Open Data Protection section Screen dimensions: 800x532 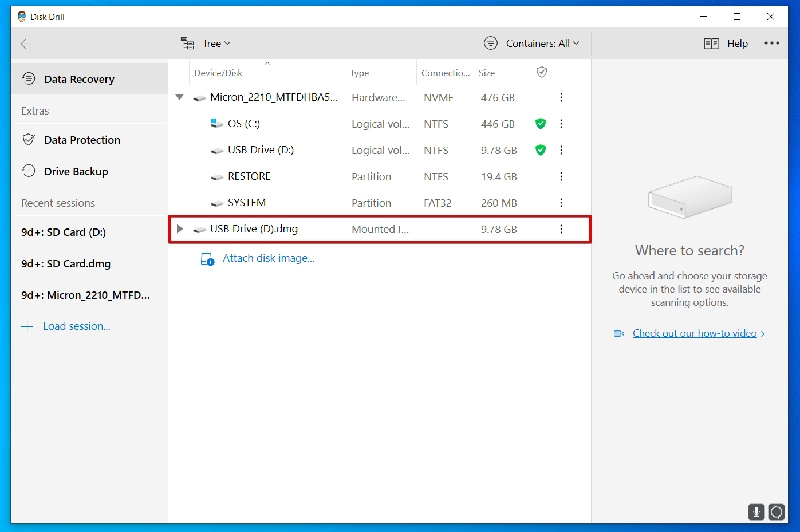(89, 140)
